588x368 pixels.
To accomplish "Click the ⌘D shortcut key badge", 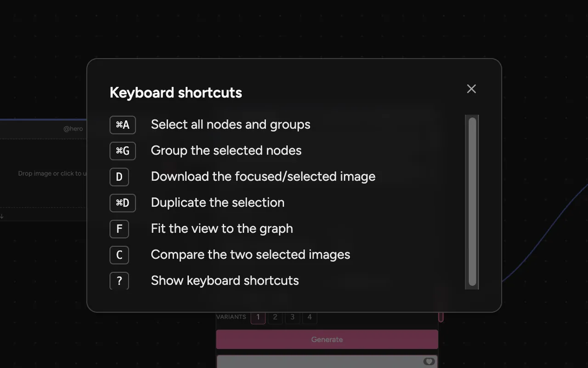I will tap(123, 203).
